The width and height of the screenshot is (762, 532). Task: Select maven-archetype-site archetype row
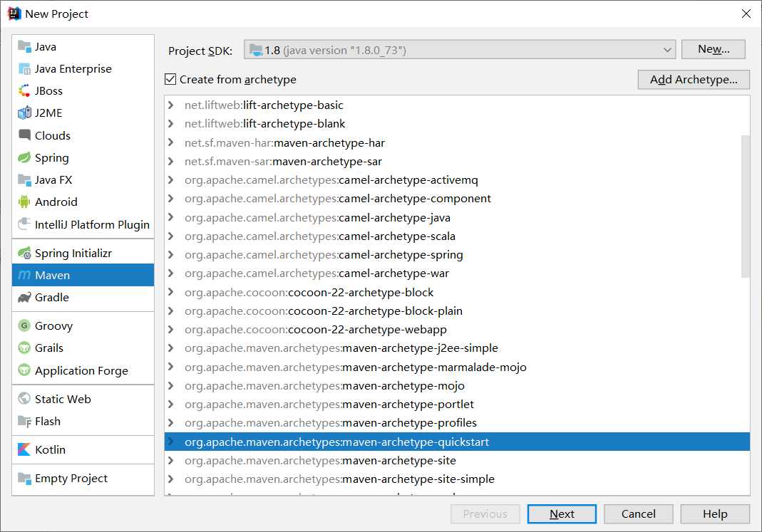(x=457, y=460)
